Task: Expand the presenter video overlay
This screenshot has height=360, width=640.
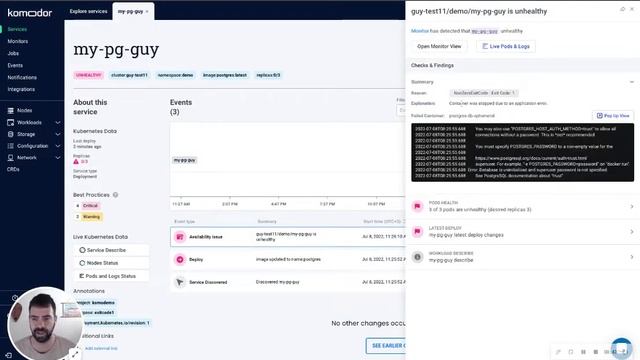Action: [x=74, y=353]
